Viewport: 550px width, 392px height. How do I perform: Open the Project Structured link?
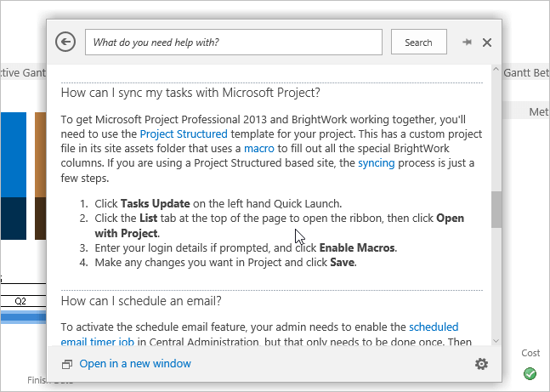tap(184, 134)
